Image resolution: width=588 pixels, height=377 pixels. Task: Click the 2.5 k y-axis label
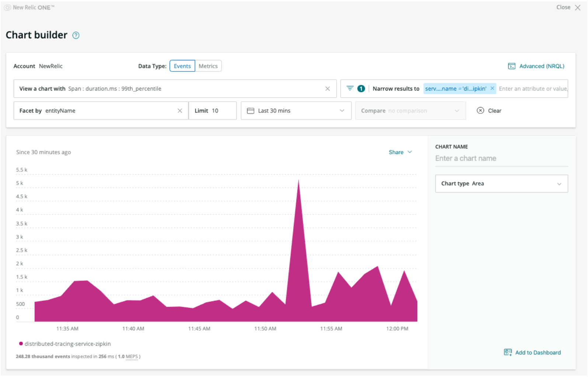(x=21, y=250)
